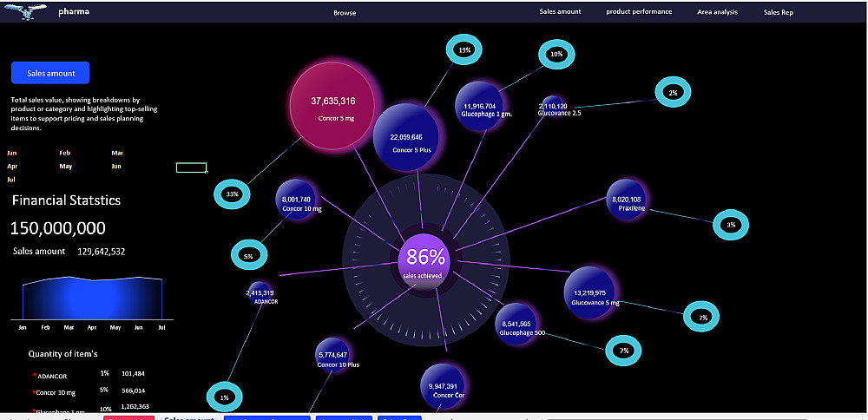Click the 101,484 quantity value

pyautogui.click(x=135, y=373)
